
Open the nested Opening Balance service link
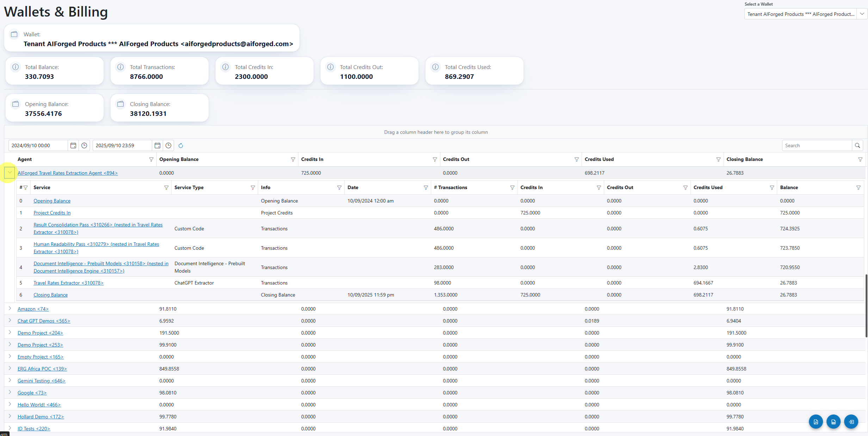52,201
